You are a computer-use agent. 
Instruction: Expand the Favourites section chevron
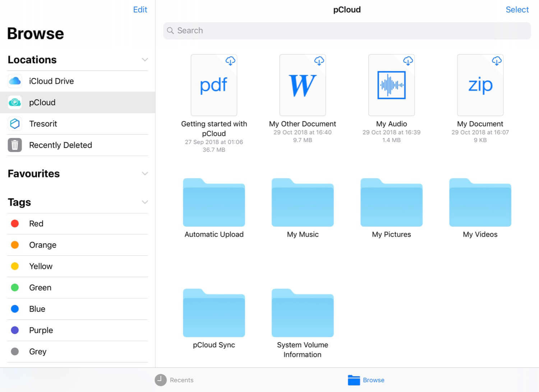(x=145, y=174)
